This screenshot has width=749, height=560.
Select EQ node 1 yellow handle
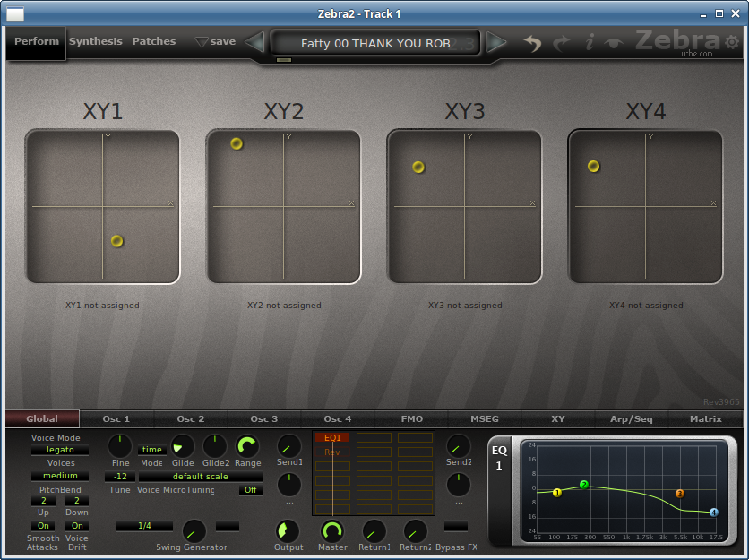557,493
